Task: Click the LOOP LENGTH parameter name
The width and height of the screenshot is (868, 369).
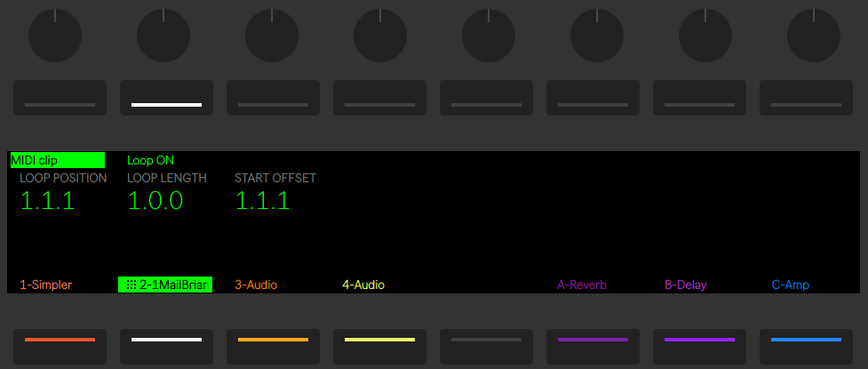Action: click(167, 179)
